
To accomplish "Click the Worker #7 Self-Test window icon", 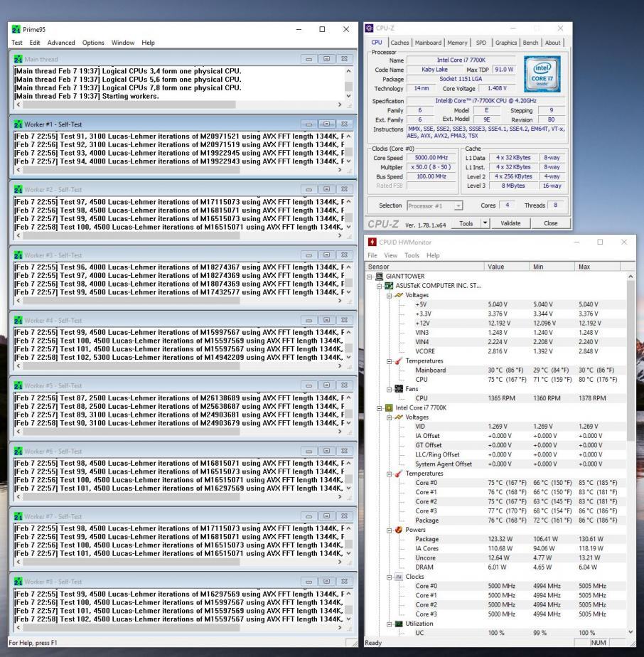I will click(x=18, y=517).
